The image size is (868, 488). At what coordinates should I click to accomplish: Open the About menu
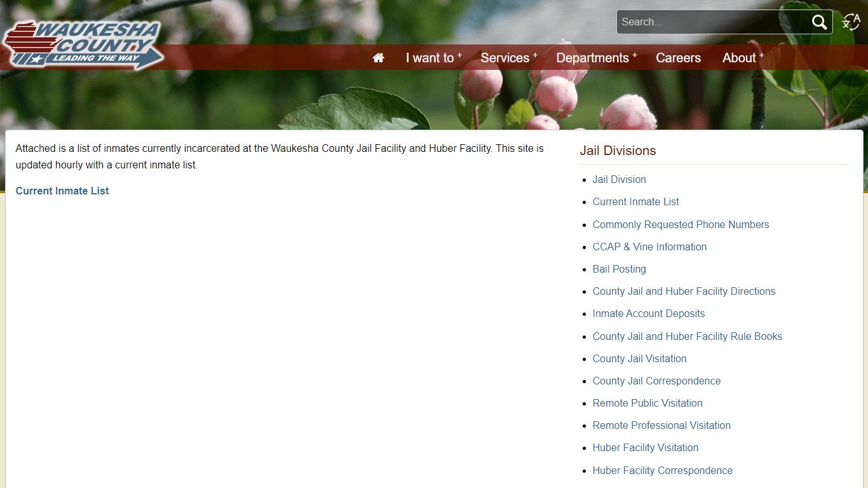tap(742, 58)
